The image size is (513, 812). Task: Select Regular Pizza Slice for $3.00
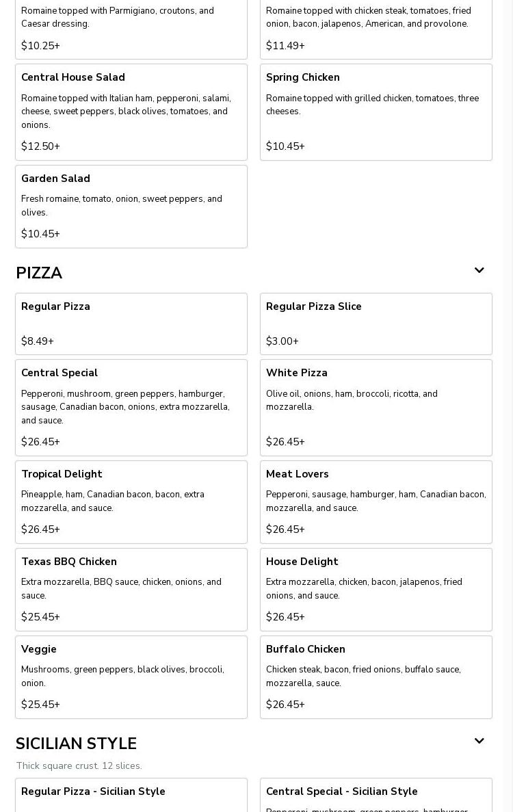point(376,324)
